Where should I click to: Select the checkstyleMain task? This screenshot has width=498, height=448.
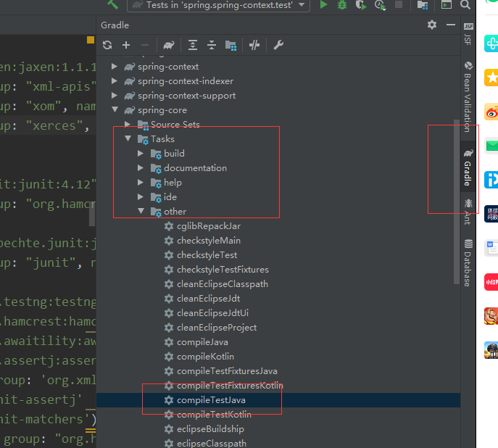(209, 241)
